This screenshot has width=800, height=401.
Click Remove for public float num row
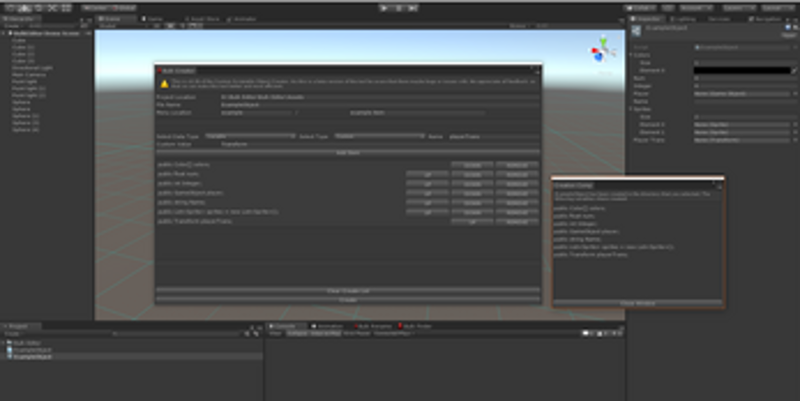[517, 174]
